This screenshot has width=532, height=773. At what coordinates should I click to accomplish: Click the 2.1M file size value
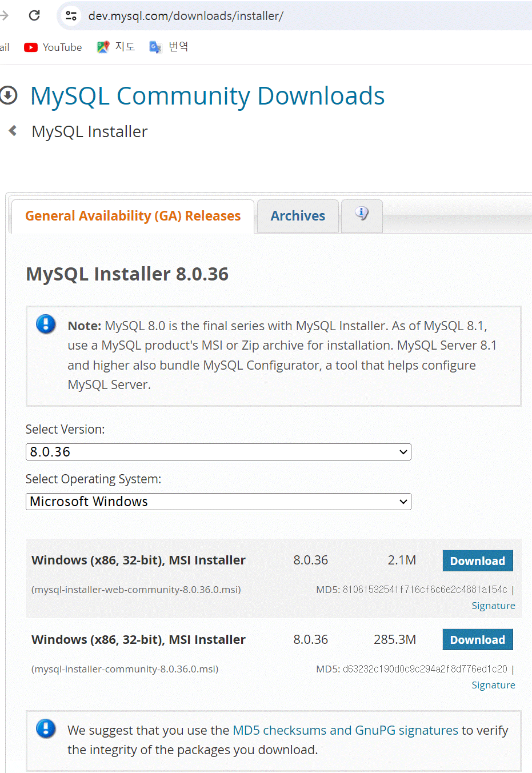click(402, 560)
